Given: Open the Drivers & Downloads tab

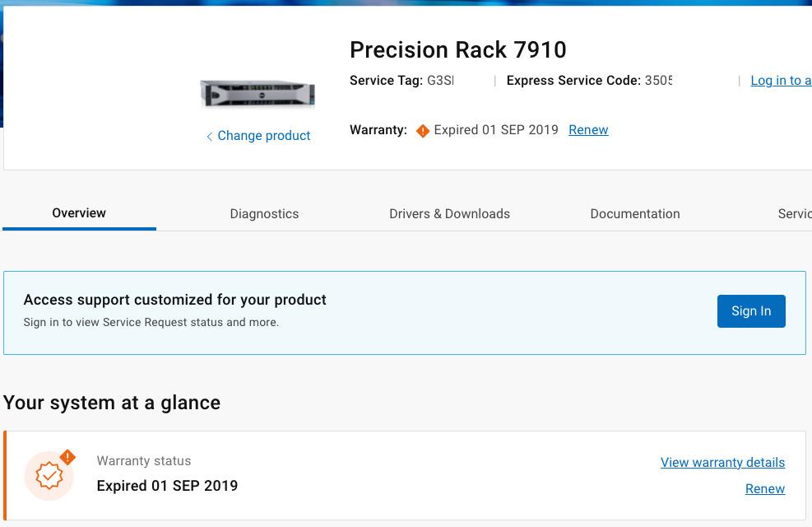Looking at the screenshot, I should (x=449, y=213).
